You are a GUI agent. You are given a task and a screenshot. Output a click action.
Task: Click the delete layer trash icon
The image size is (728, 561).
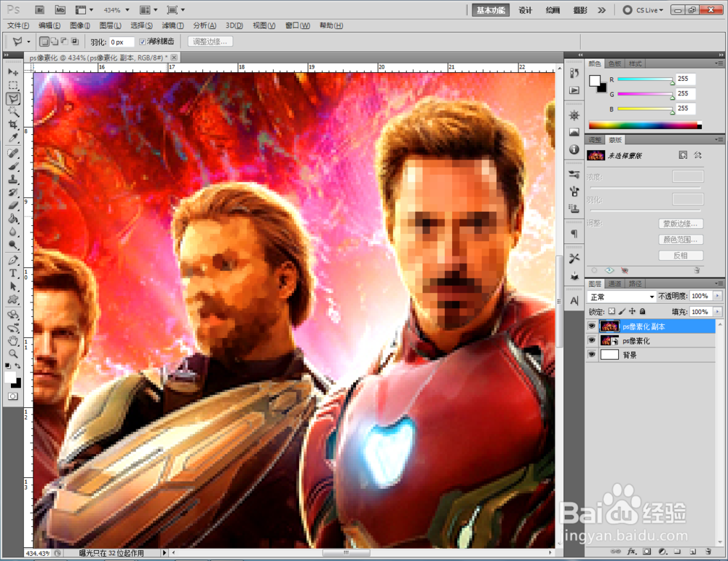708,552
